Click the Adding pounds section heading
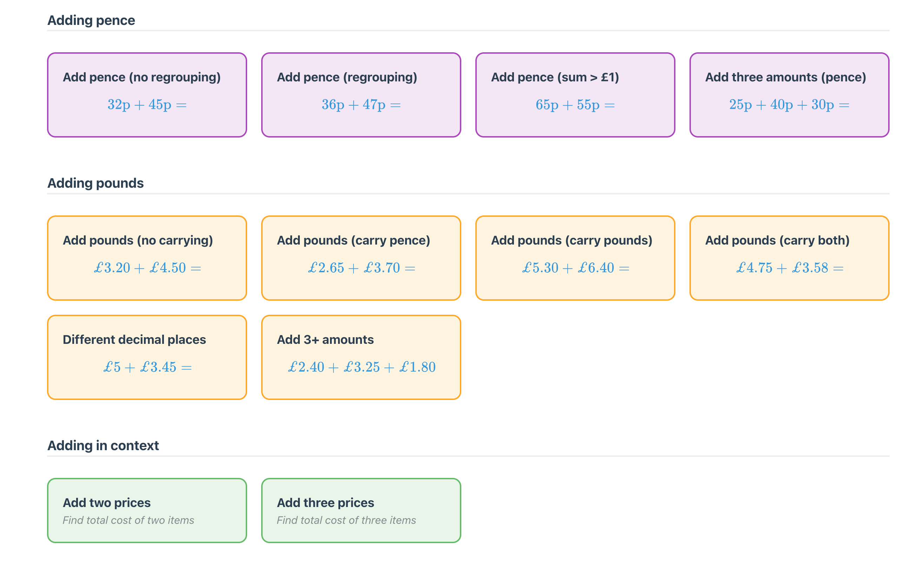The image size is (924, 567). 95,183
